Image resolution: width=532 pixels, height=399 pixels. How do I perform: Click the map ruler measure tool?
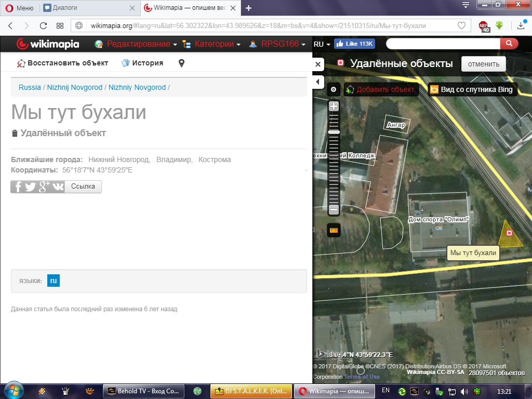click(334, 230)
